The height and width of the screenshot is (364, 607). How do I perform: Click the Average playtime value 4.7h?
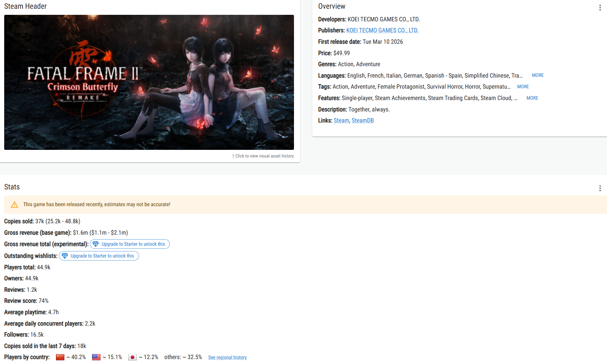click(53, 312)
